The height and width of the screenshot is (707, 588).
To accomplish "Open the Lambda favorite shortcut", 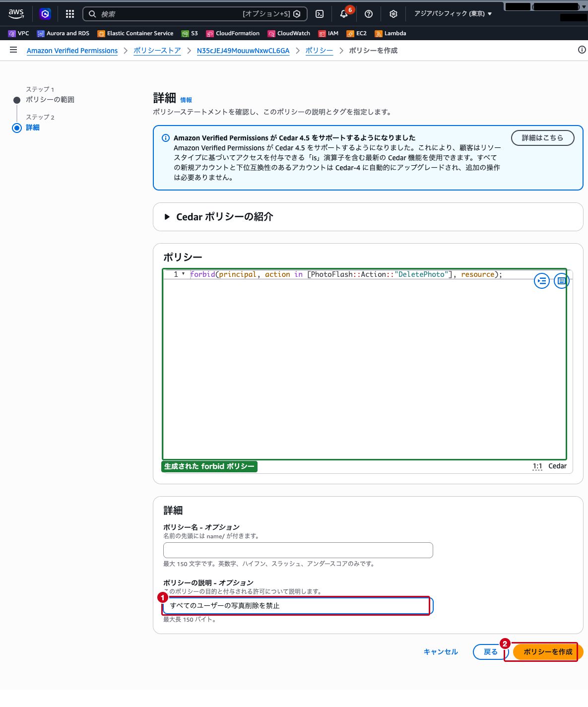I will point(390,33).
